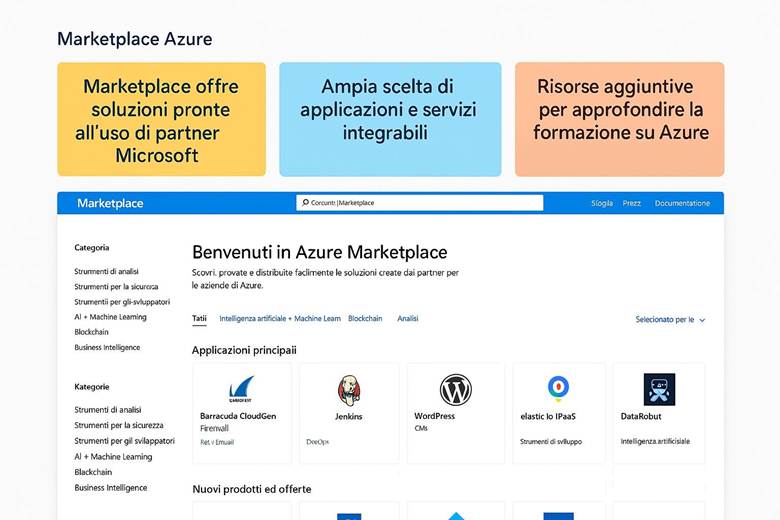
Task: Select Strumenti di analisi under Kategorie
Action: [107, 410]
